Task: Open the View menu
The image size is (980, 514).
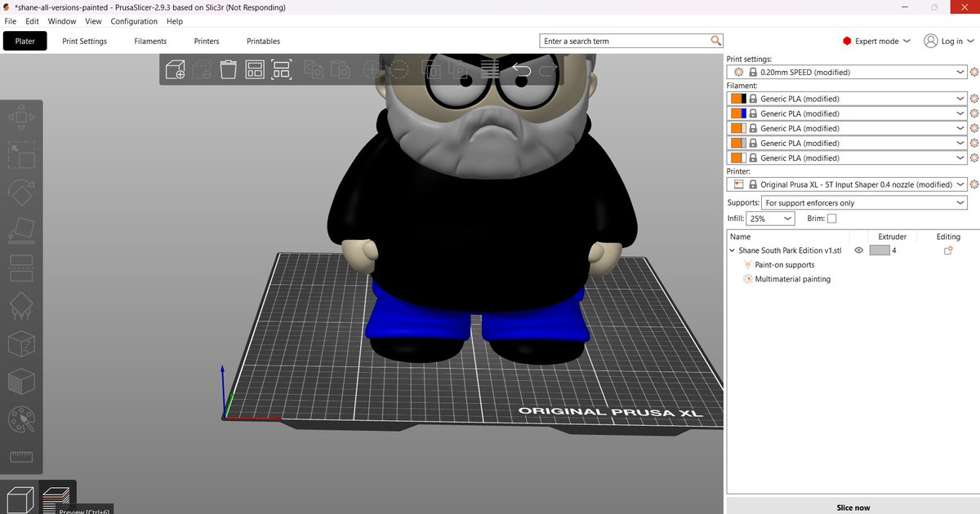Action: tap(94, 21)
